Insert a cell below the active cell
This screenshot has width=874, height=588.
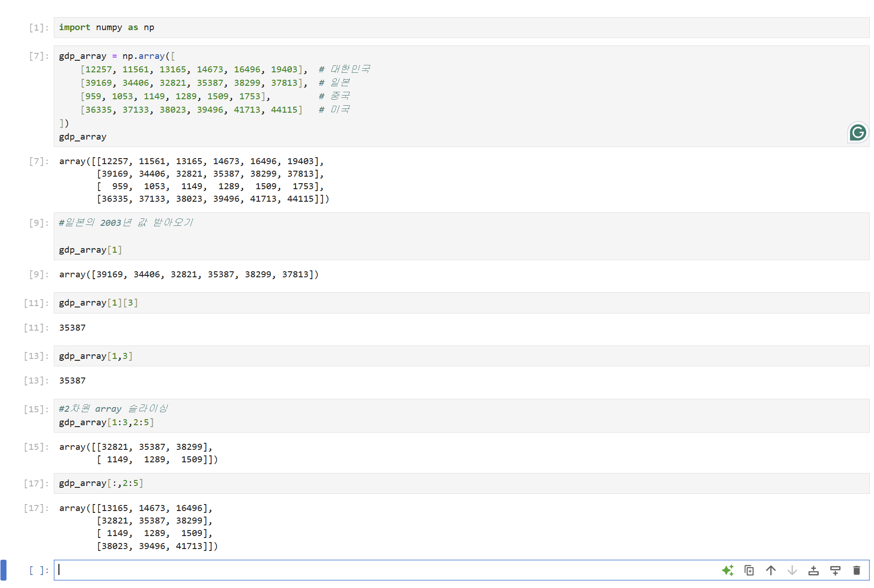point(835,570)
